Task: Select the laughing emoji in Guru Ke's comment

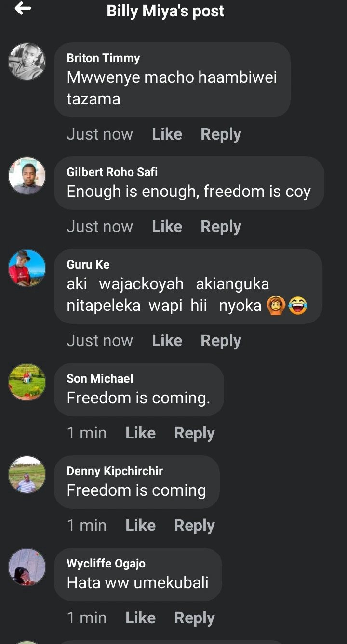Action: [x=298, y=306]
